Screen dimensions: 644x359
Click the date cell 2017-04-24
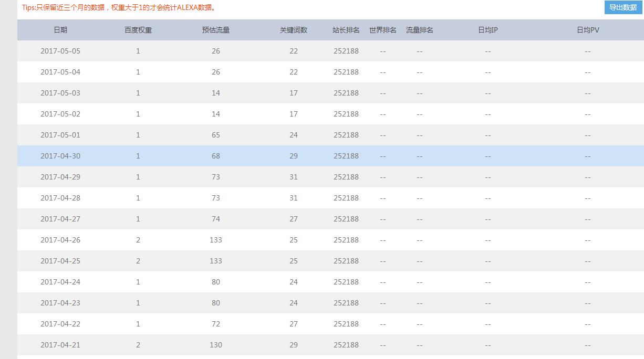click(x=60, y=282)
